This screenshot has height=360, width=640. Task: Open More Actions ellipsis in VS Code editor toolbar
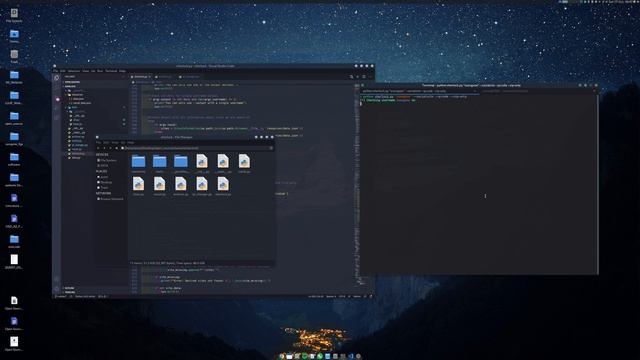(x=370, y=76)
